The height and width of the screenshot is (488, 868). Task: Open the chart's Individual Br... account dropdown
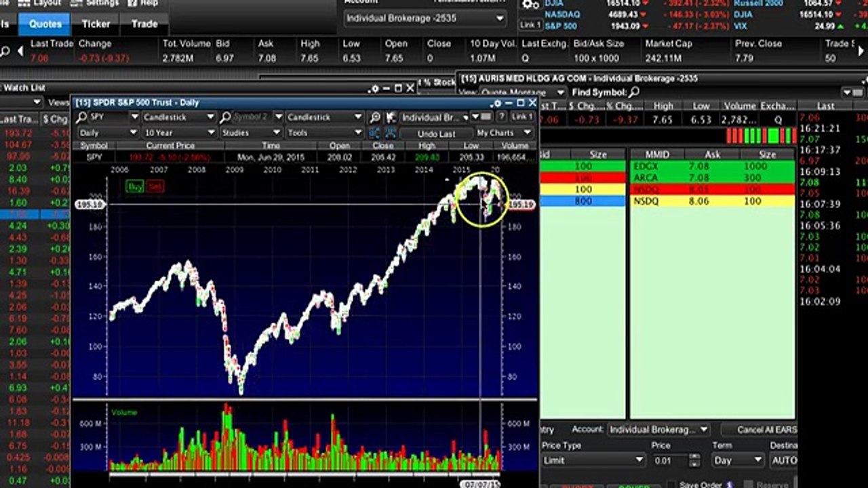435,117
